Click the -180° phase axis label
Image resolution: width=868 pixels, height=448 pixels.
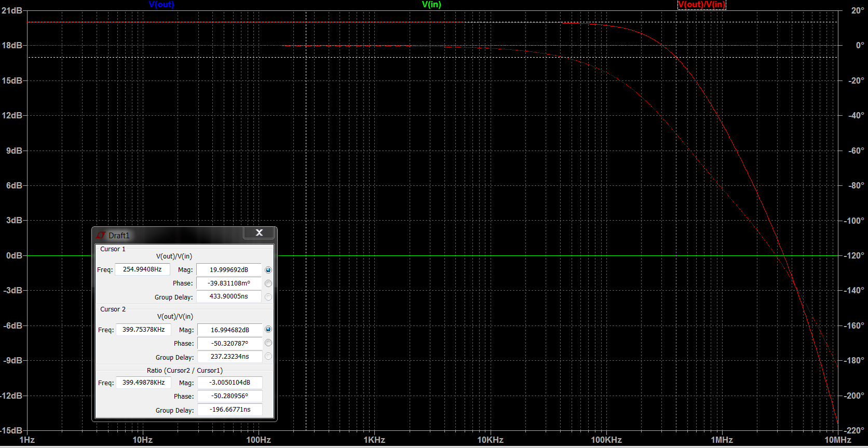(854, 360)
